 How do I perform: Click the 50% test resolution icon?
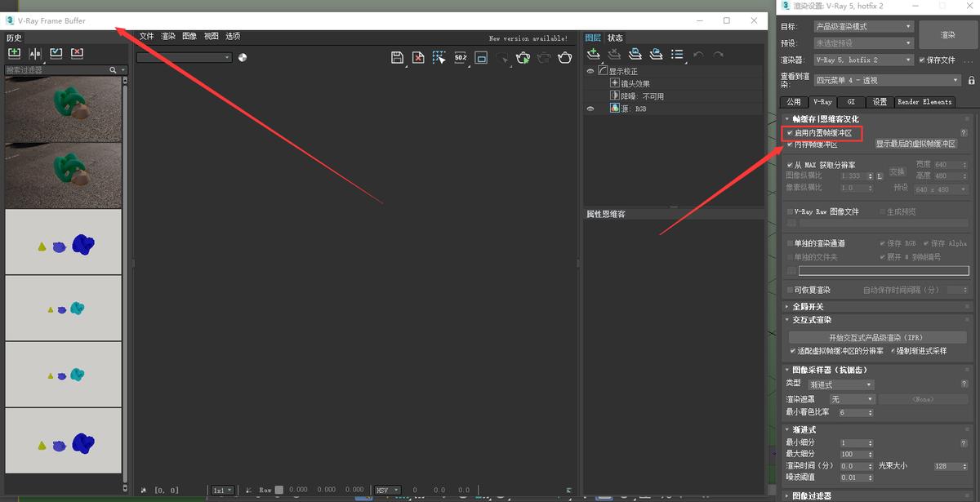tap(460, 57)
